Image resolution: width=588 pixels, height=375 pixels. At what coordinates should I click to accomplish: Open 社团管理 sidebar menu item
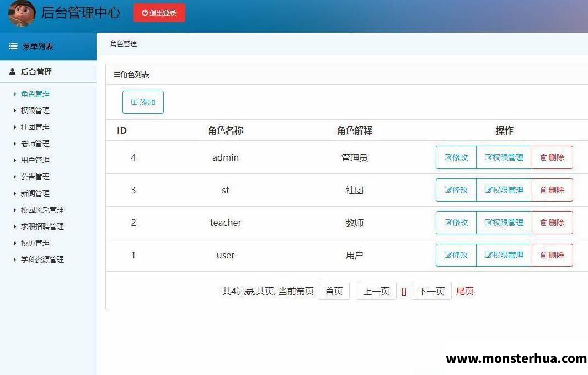35,127
